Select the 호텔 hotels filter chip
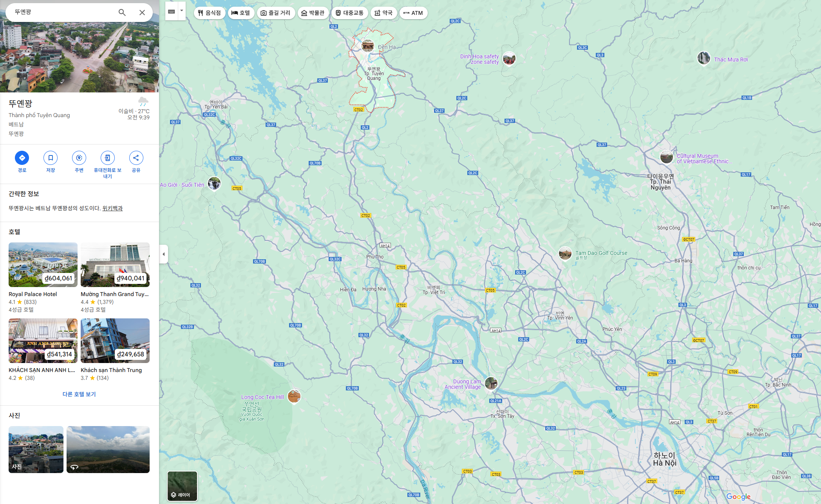Viewport: 821px width, 504px height. (241, 13)
